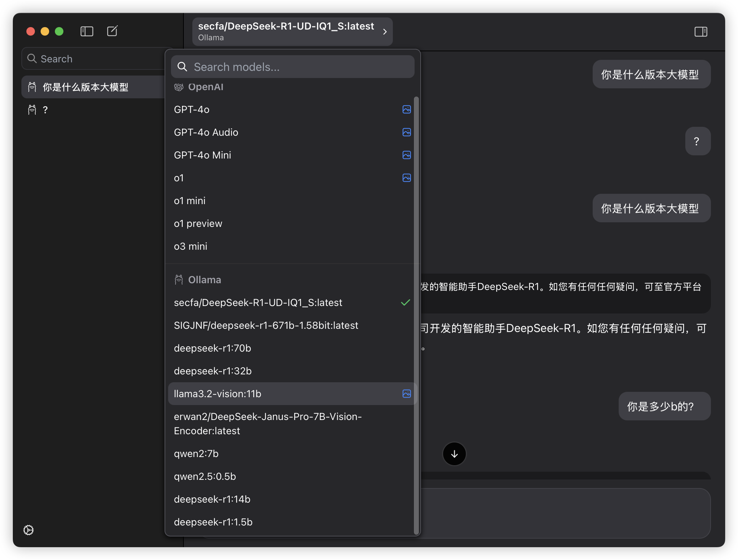738x560 pixels.
Task: Click the new chat compose icon
Action: 112,31
